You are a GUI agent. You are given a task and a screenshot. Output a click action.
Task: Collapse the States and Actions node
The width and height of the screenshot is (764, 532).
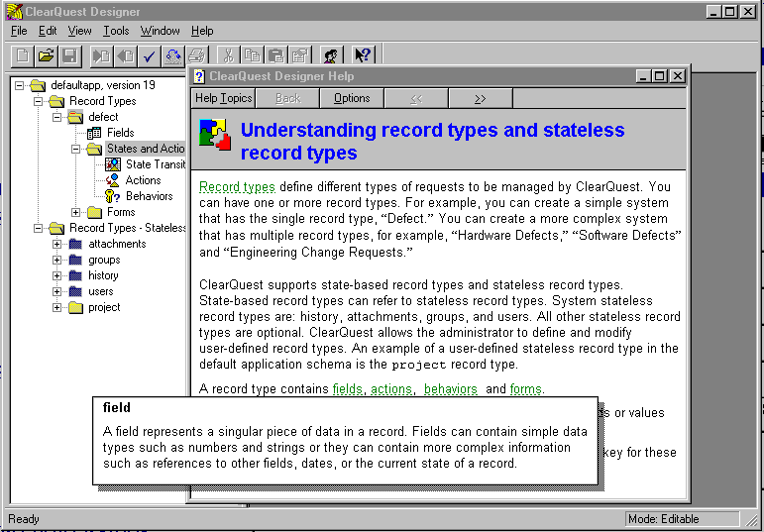[76, 149]
